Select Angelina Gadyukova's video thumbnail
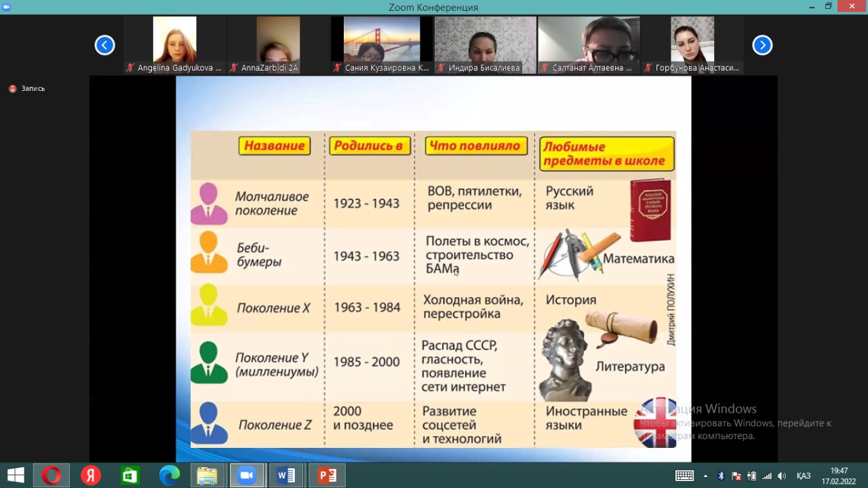Screen dimensions: 868x488 [175, 45]
